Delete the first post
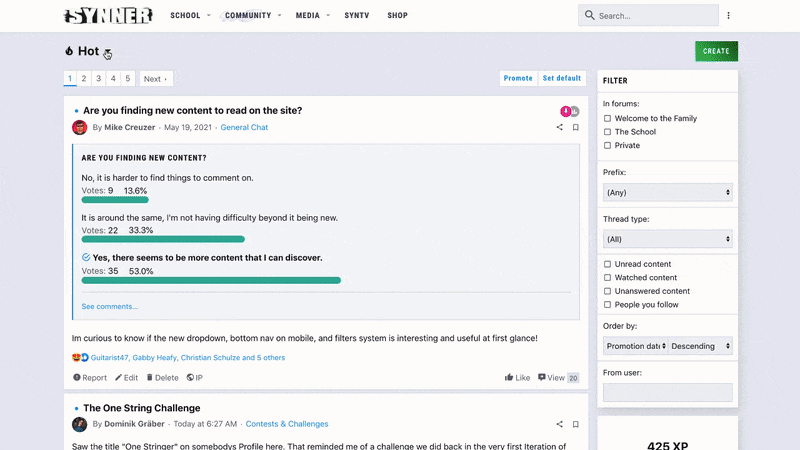Screen dimensions: 800x450 click(162, 378)
